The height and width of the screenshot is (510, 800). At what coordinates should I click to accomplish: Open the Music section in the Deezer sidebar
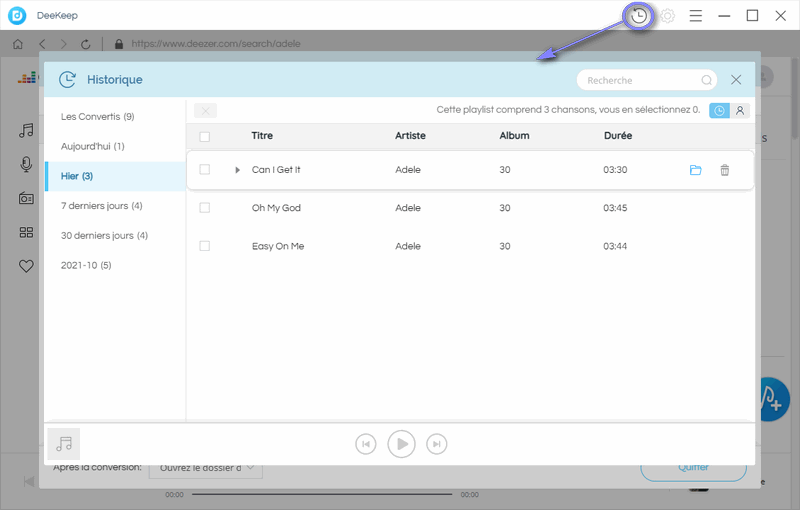26,131
